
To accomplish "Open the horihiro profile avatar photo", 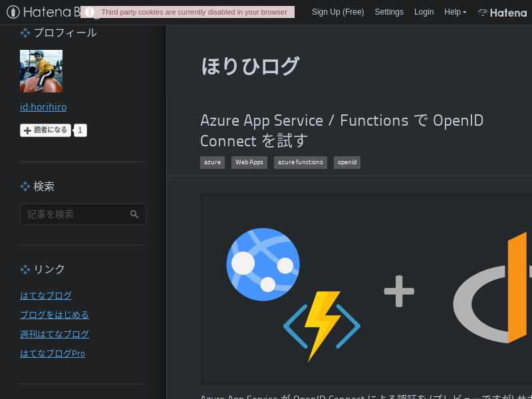I will coord(41,71).
